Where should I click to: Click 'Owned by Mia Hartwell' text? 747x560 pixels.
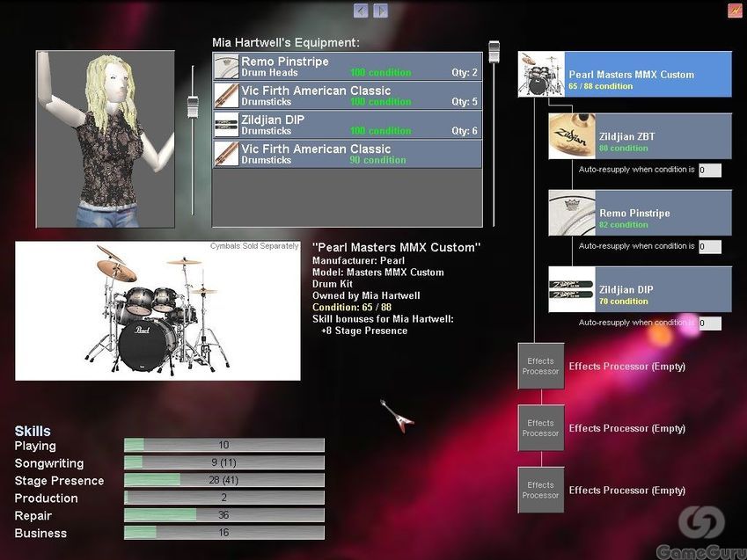coord(366,295)
